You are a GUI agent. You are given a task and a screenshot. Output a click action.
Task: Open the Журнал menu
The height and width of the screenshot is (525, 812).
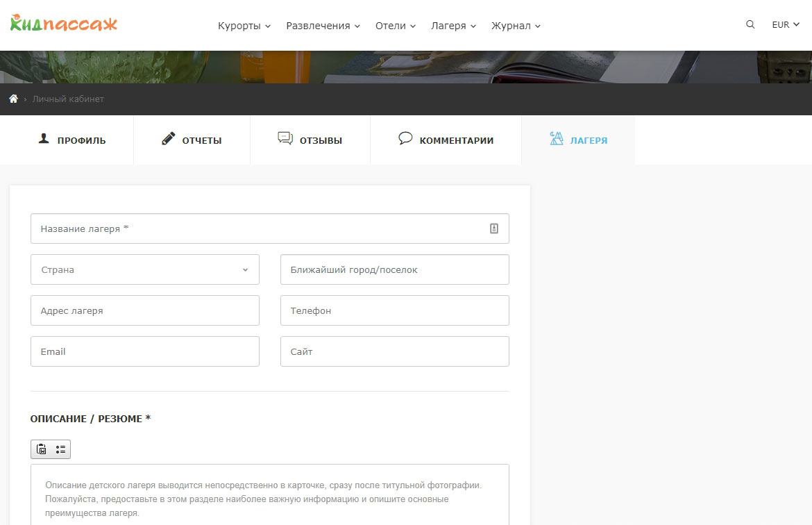click(516, 26)
